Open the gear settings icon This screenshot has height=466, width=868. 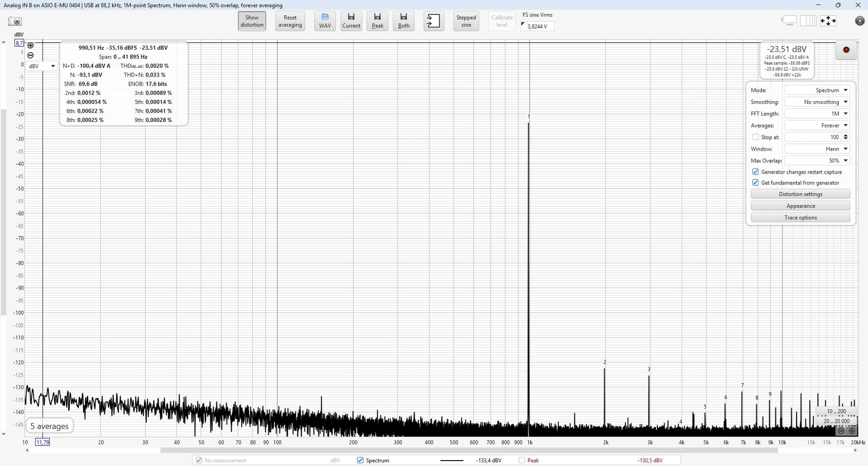coord(859,21)
